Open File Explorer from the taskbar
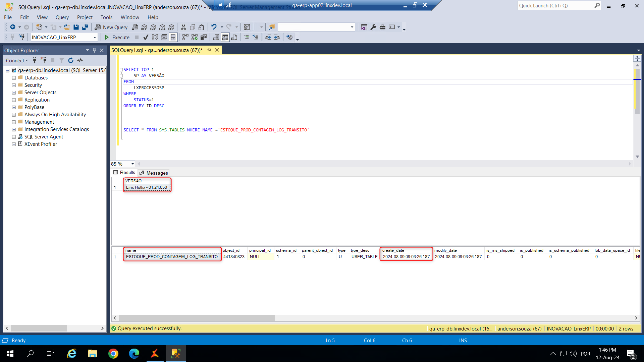 point(92,354)
